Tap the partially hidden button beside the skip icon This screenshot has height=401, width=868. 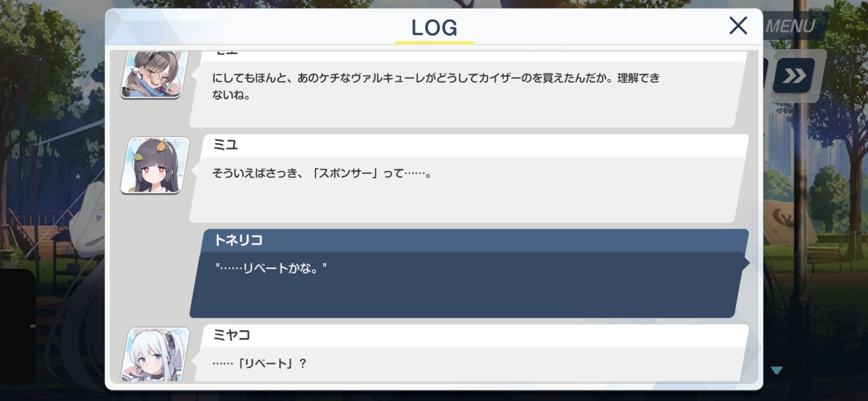pyautogui.click(x=766, y=75)
